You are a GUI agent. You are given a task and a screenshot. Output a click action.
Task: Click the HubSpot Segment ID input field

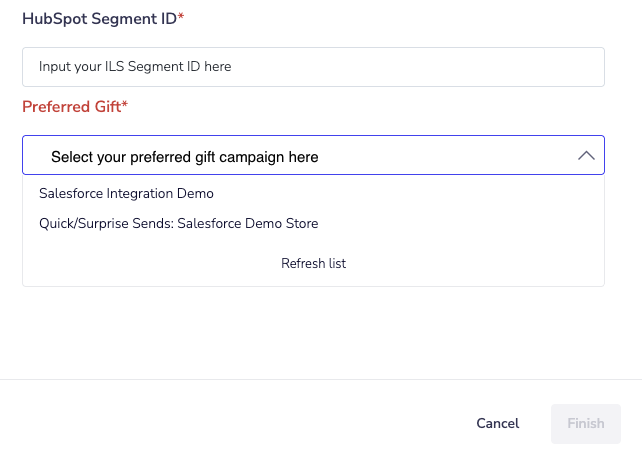pos(313,67)
